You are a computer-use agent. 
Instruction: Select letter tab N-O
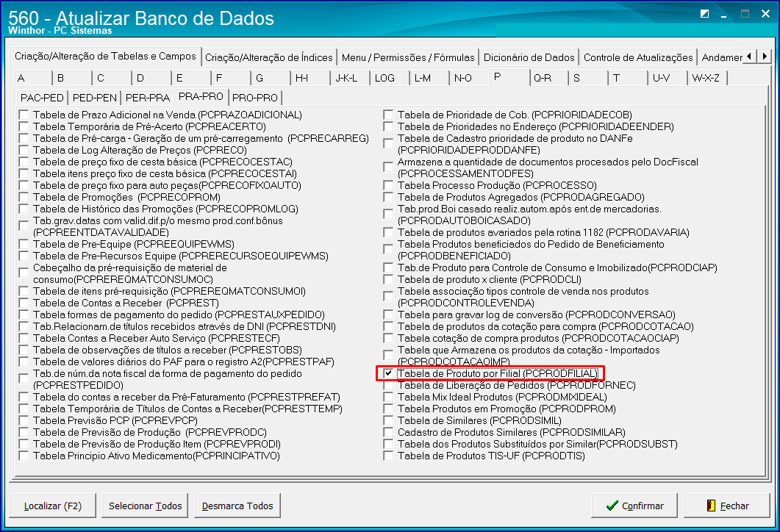pos(470,78)
